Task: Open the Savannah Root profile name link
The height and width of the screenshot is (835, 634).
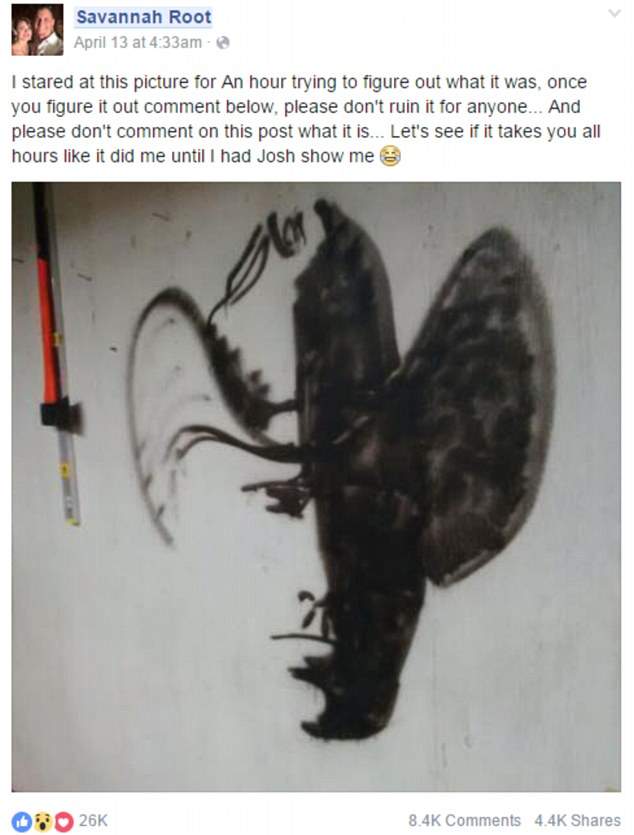Action: tap(144, 17)
